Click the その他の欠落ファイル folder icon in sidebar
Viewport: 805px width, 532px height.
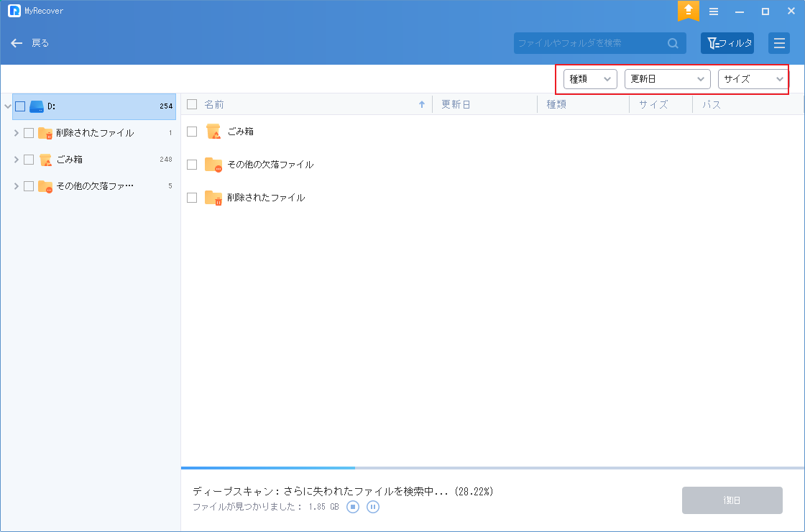45,186
